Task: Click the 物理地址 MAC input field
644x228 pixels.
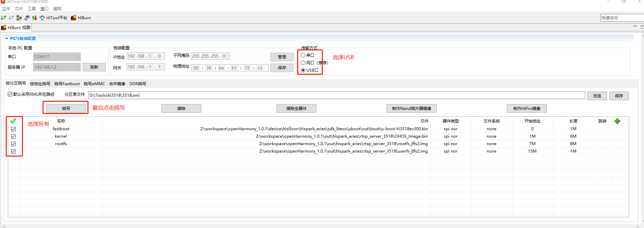Action: tap(230, 68)
